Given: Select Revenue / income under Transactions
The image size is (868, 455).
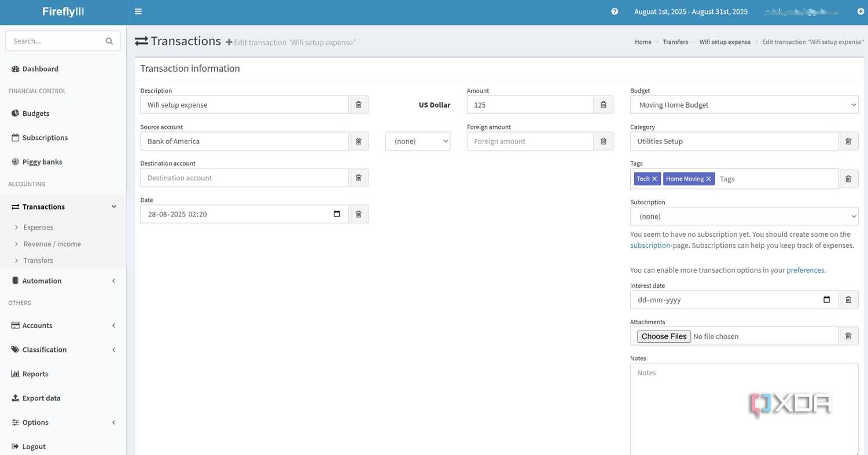Looking at the screenshot, I should click(52, 244).
